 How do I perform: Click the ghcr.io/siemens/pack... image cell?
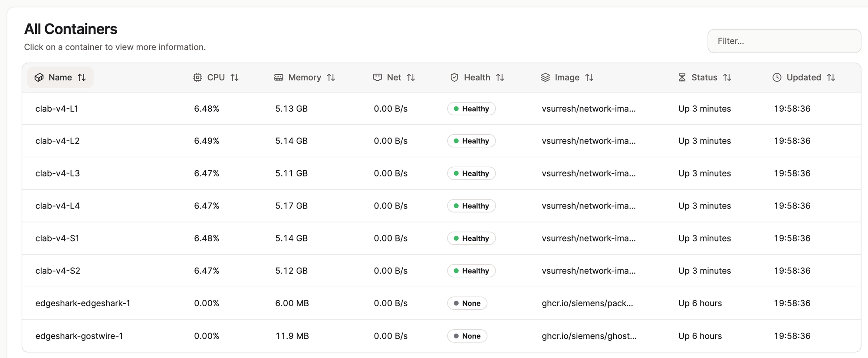pos(587,303)
